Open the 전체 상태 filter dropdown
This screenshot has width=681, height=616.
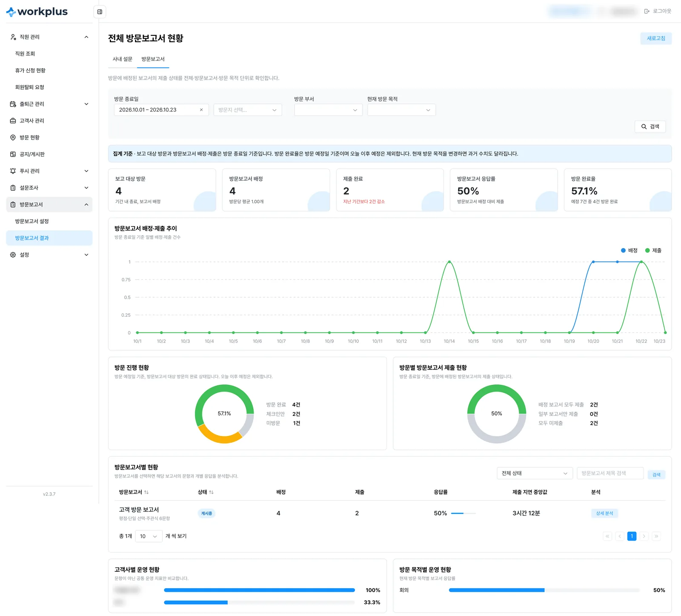point(534,473)
